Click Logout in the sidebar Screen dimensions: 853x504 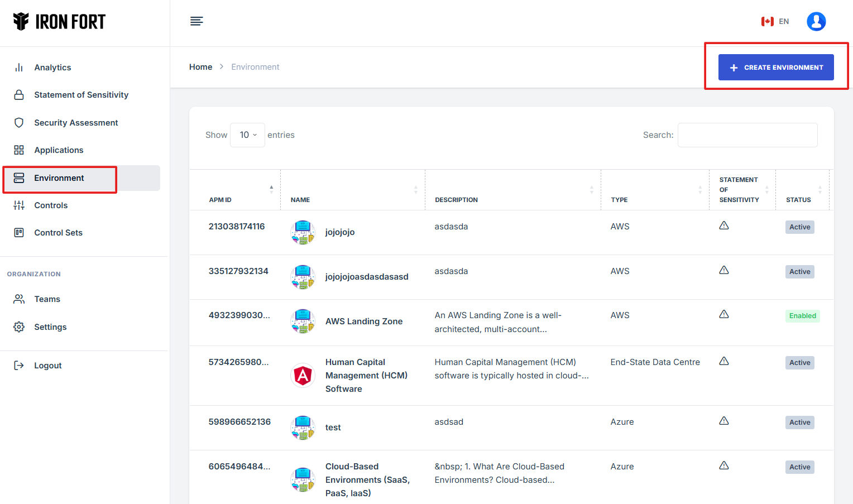tap(47, 366)
